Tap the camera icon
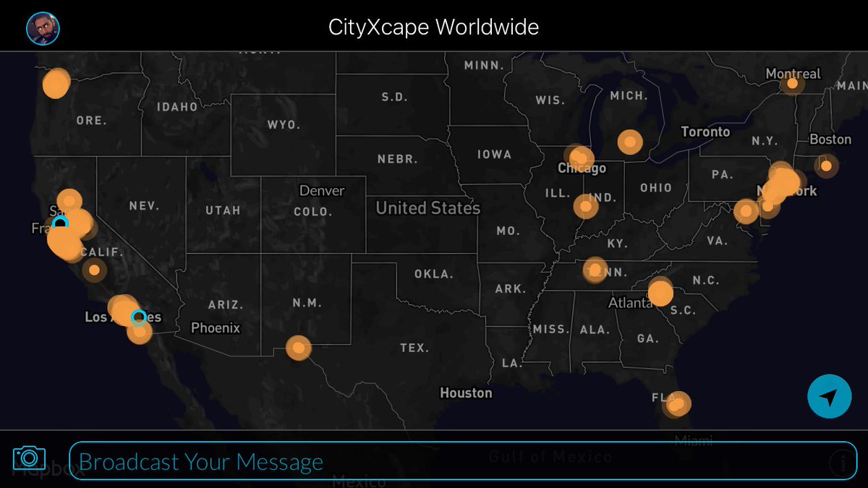The width and height of the screenshot is (868, 488). pos(29,458)
